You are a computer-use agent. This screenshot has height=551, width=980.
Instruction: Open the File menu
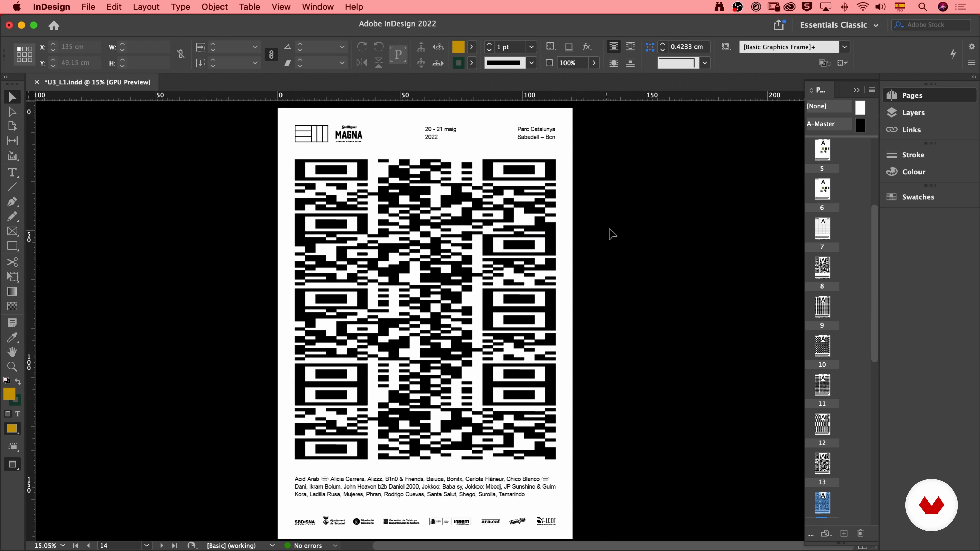pyautogui.click(x=88, y=7)
